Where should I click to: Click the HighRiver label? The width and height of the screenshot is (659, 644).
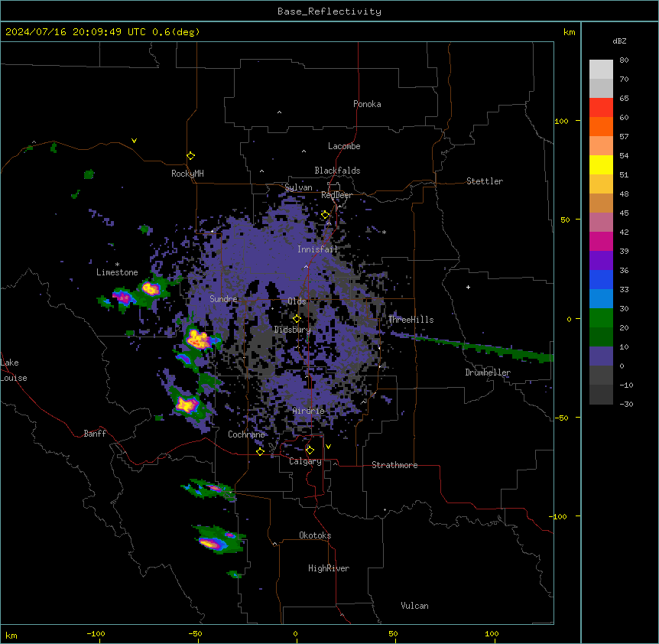(329, 568)
